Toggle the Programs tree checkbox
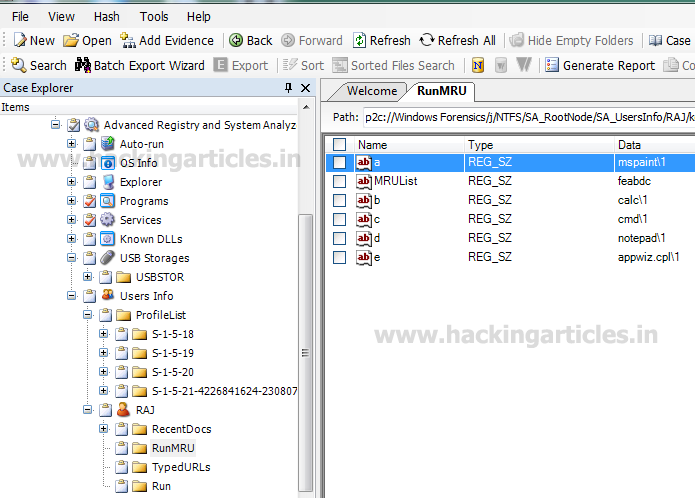695x498 pixels. [90, 201]
